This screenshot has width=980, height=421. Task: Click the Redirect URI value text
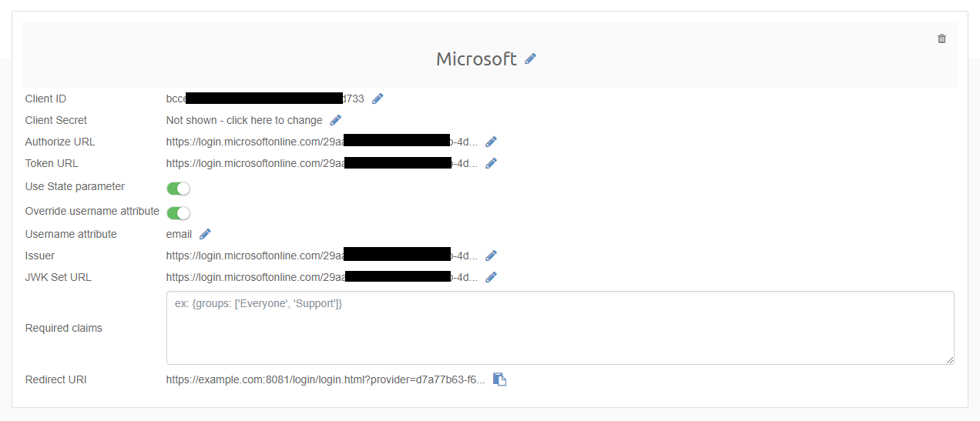[x=325, y=379]
